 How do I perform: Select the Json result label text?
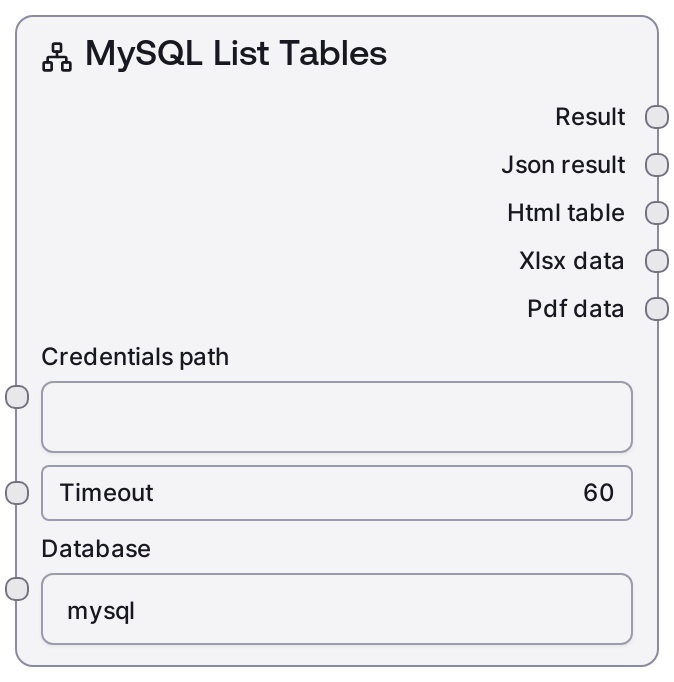563,165
